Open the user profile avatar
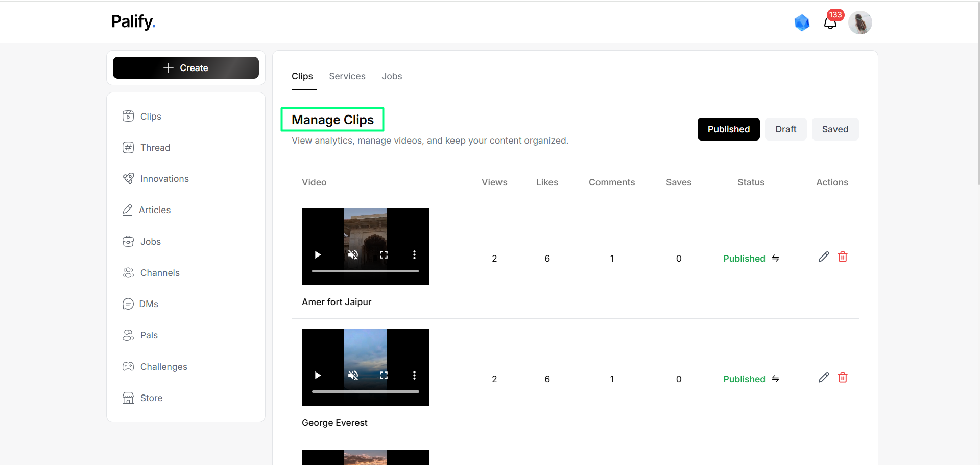 tap(860, 22)
